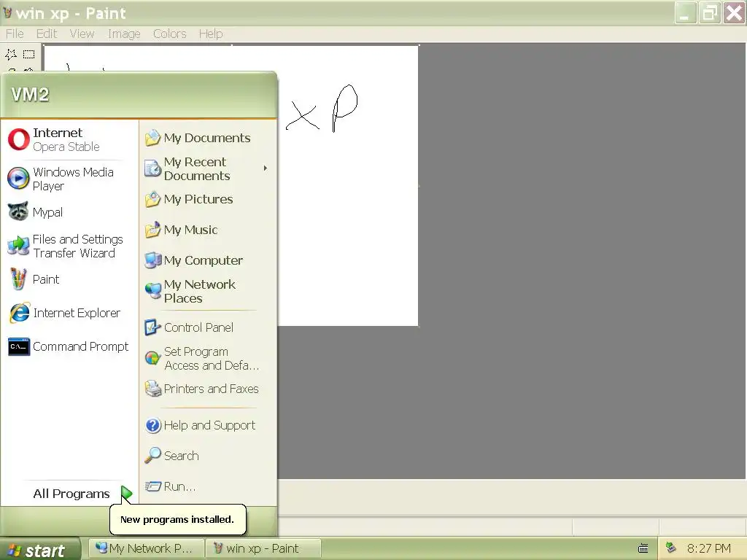Open My Computer
The width and height of the screenshot is (747, 560).
(208, 260)
